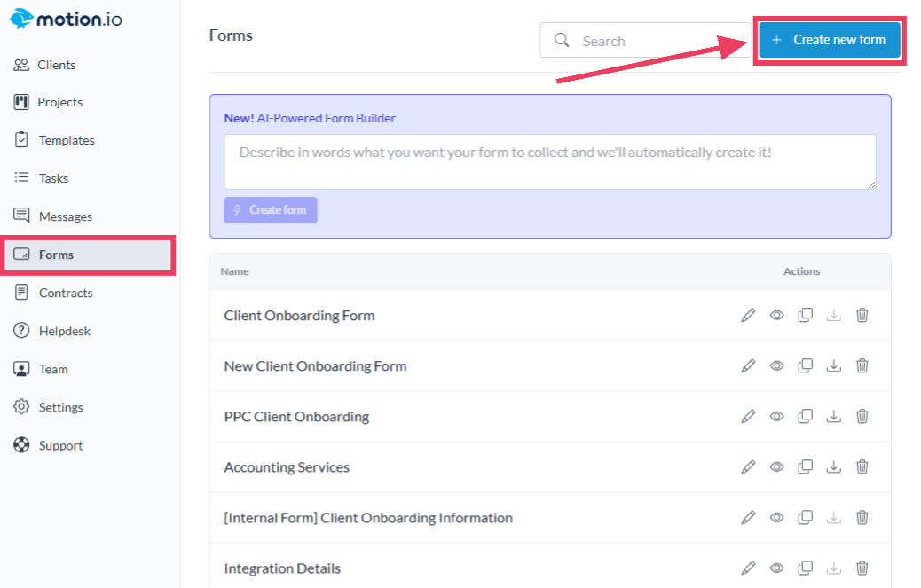Image resolution: width=921 pixels, height=588 pixels.
Task: Download the Accounting Services form
Action: click(833, 466)
